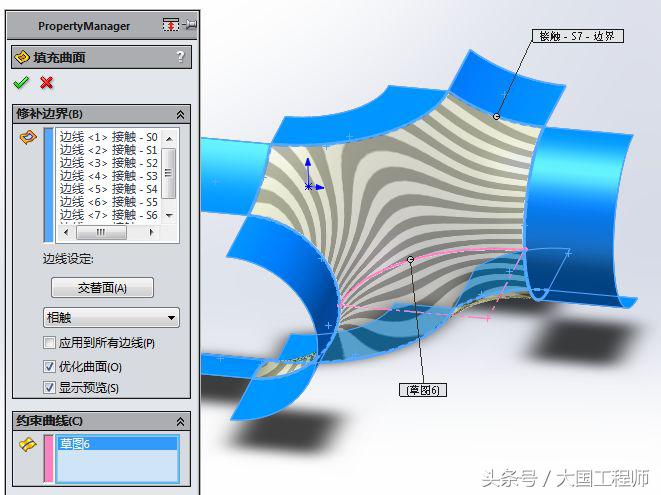Click the PropertyManager split panel icon

[x=170, y=25]
